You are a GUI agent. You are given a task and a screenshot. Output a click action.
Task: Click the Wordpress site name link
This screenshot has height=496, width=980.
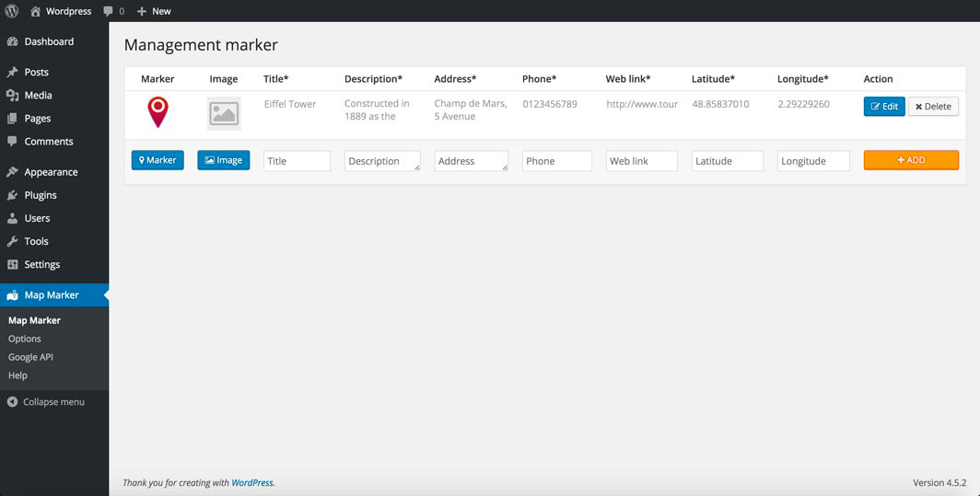[68, 11]
